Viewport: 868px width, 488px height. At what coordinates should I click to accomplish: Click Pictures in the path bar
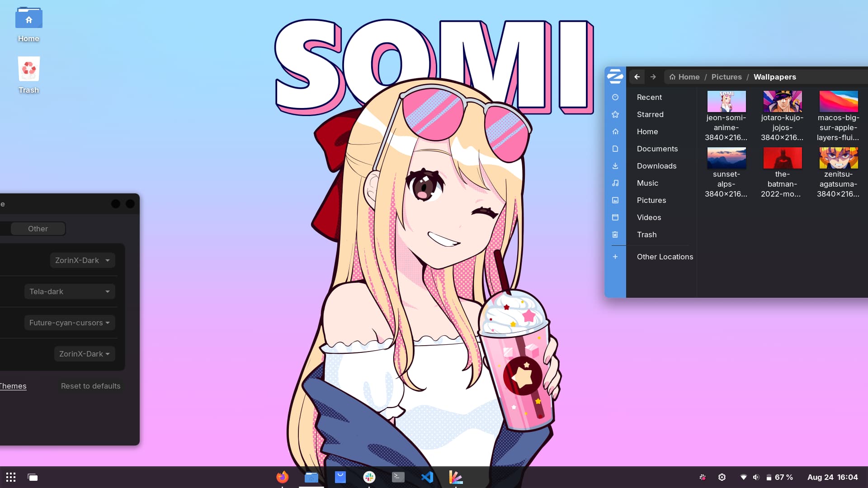tap(726, 77)
